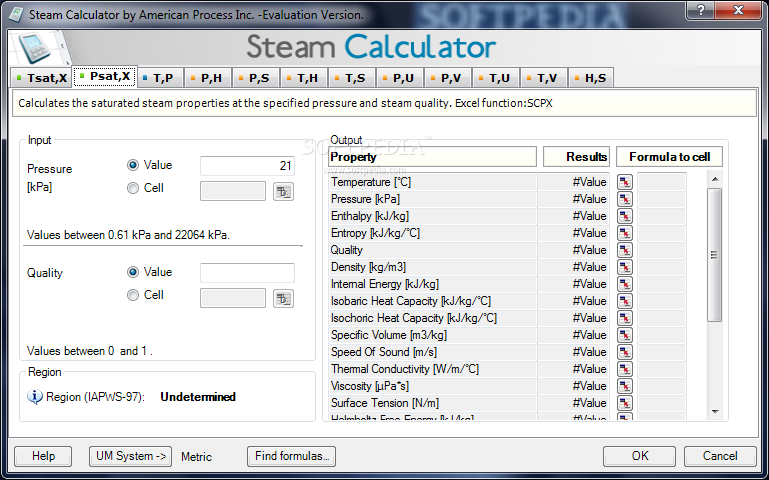Click the OK button

[640, 456]
